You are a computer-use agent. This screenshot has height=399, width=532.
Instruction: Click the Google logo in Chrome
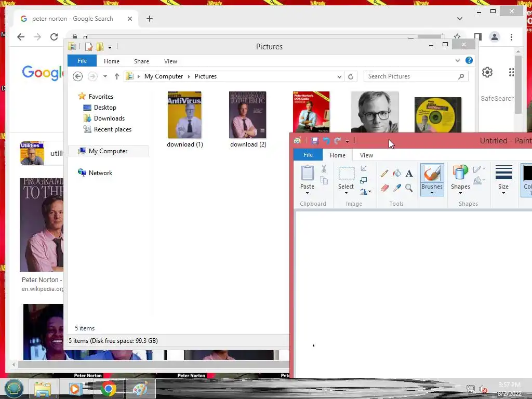[x=43, y=73]
